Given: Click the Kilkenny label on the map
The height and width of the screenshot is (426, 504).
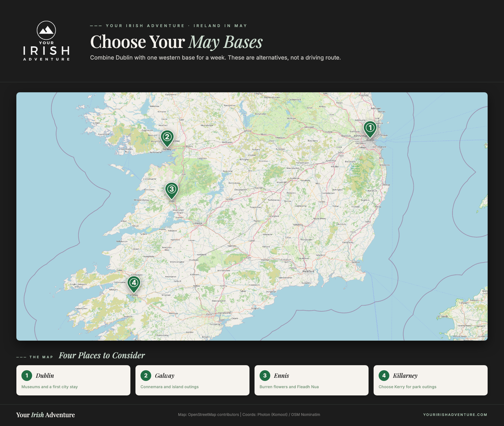Looking at the screenshot, I should [298, 225].
